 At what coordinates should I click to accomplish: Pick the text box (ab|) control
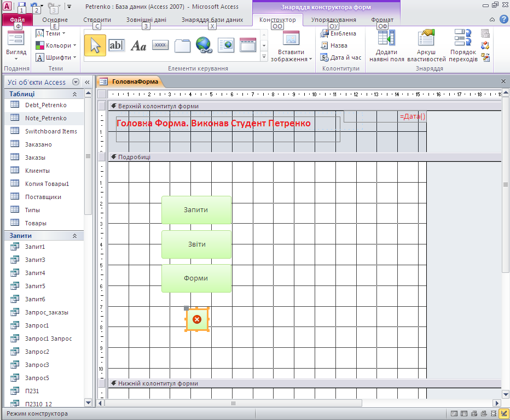pos(116,45)
